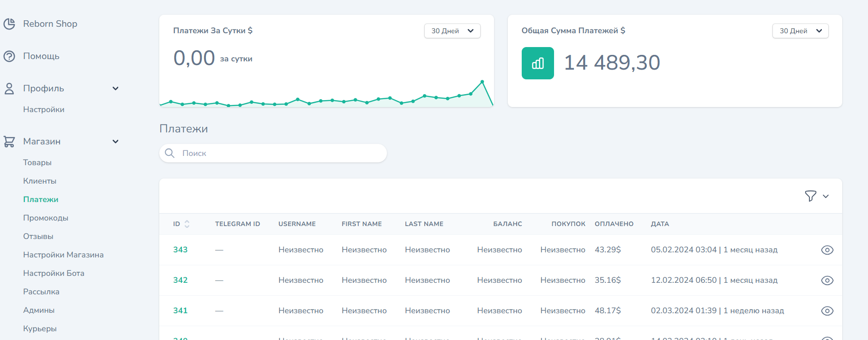Click the date 05.02.2024 03:04 cell

714,250
